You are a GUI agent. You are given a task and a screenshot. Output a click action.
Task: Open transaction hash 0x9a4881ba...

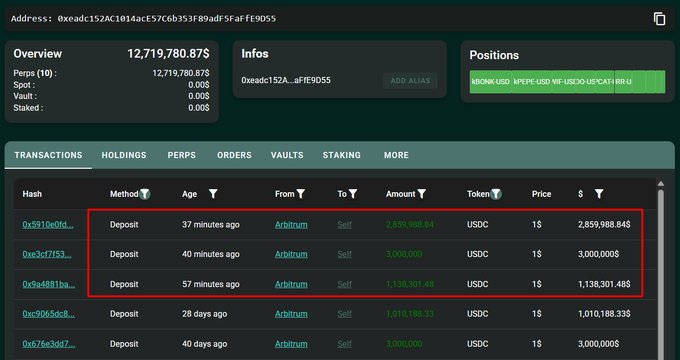[49, 284]
